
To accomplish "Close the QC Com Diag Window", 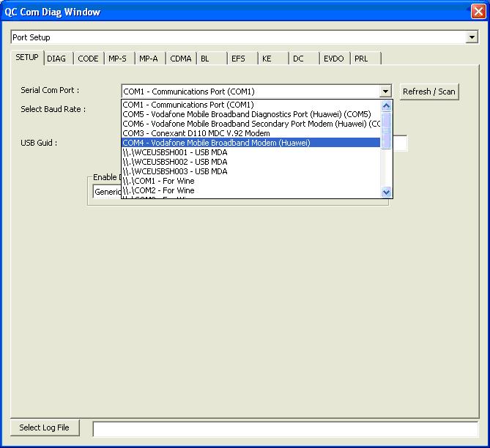I will coord(478,12).
